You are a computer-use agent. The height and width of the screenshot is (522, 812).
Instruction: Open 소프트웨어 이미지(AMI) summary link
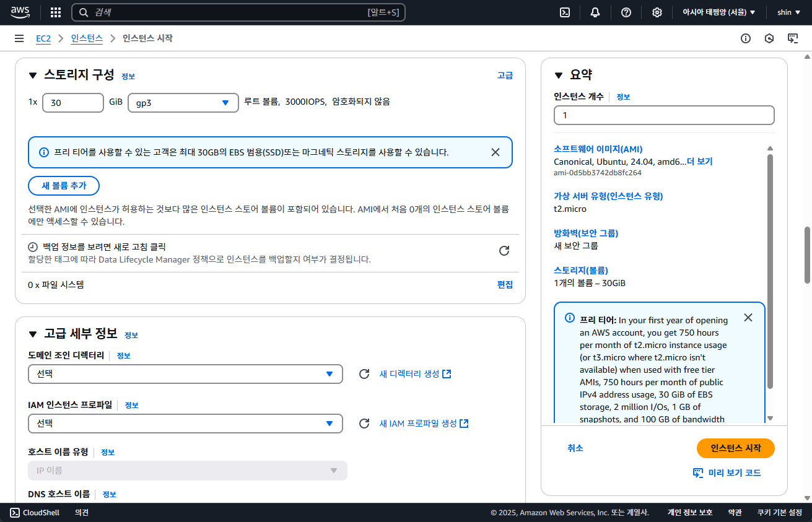click(x=598, y=149)
